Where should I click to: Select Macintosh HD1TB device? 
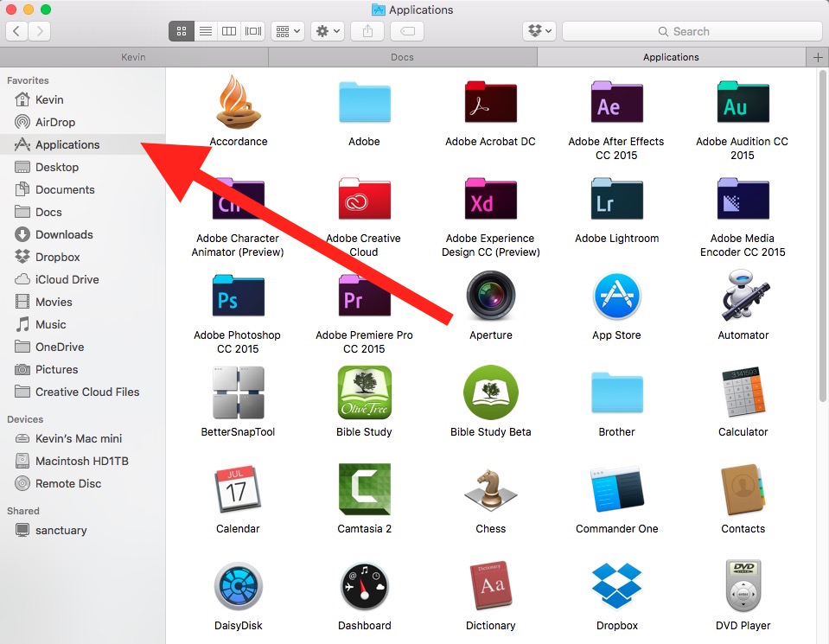click(82, 461)
